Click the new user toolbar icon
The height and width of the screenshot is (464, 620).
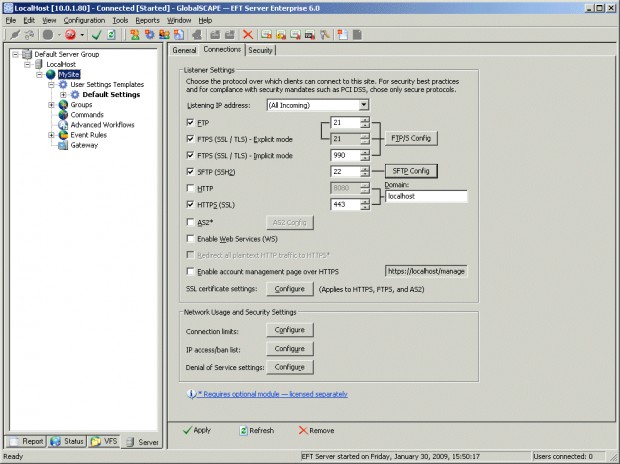[134, 35]
